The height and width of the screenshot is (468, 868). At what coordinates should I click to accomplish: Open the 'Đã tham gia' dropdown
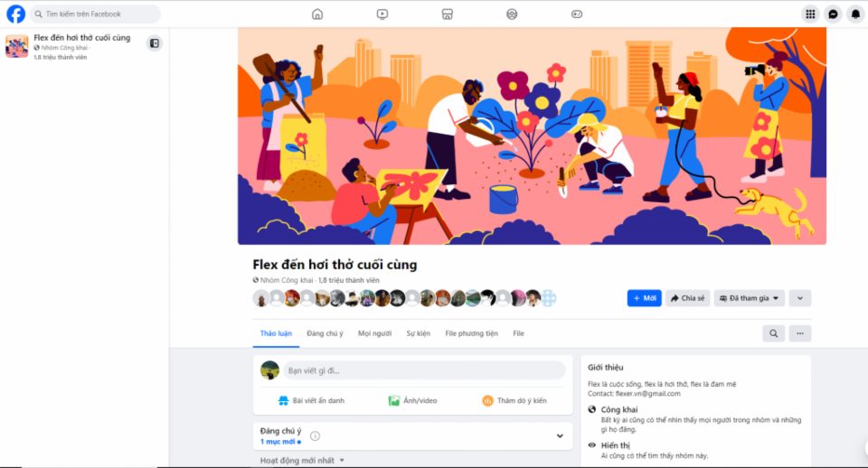pos(750,298)
